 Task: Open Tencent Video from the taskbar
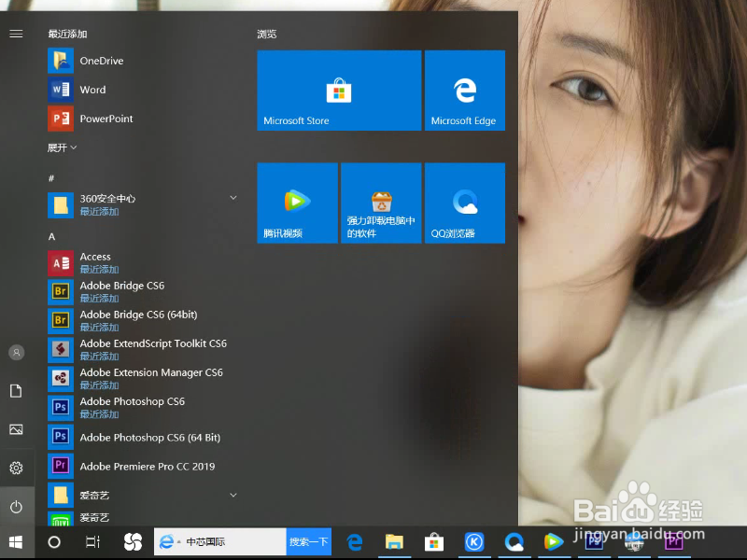pyautogui.click(x=554, y=542)
